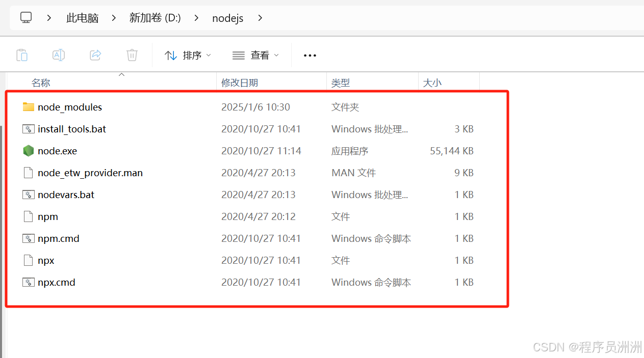Click the Paste clipboard toolbar icon

22,55
